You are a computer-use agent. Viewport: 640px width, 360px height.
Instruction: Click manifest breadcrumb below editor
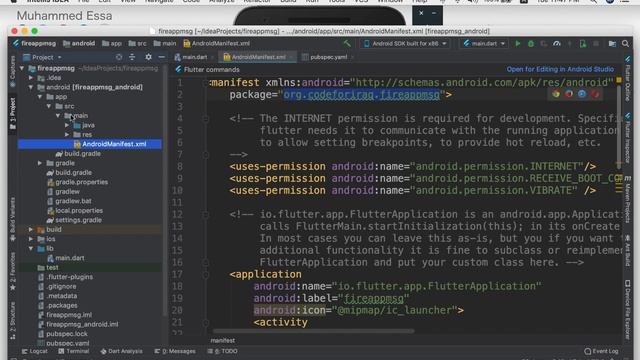tap(222, 340)
